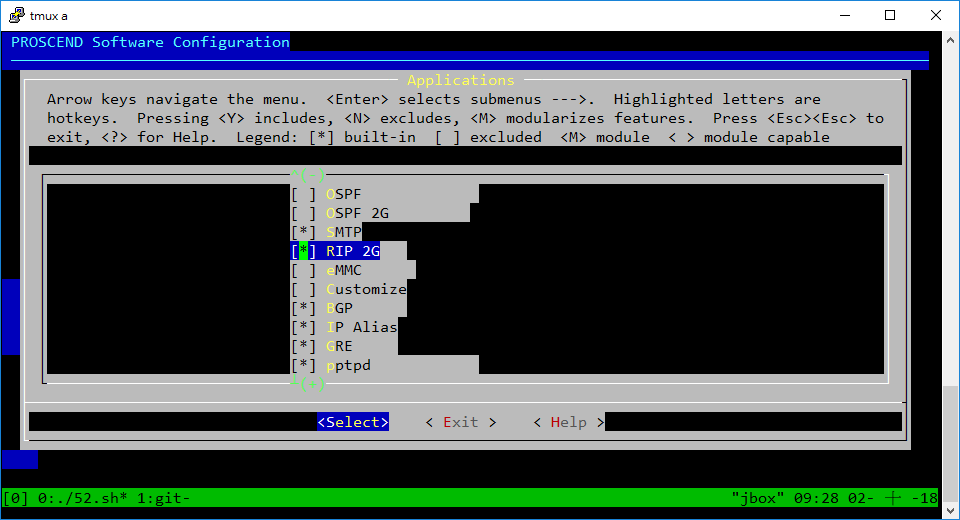Minimize the tmux terminal window
Screen dimensions: 960x520
[846, 15]
